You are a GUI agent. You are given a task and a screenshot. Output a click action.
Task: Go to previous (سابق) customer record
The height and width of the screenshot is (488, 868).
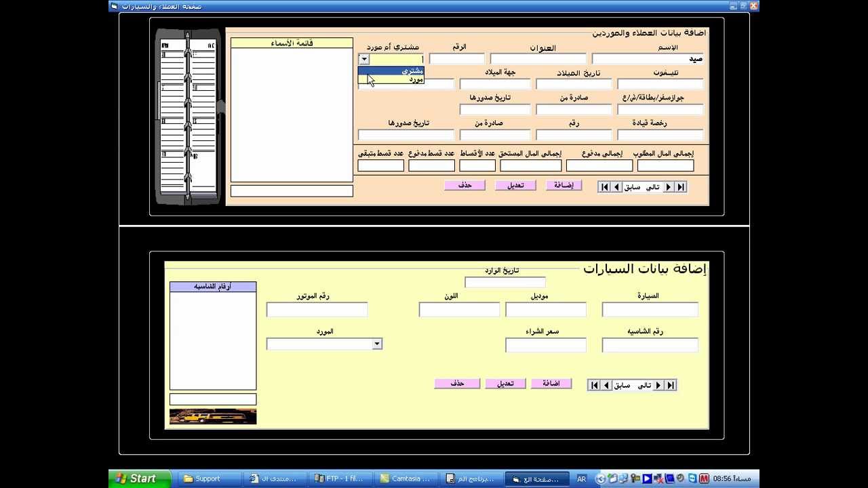click(x=616, y=187)
